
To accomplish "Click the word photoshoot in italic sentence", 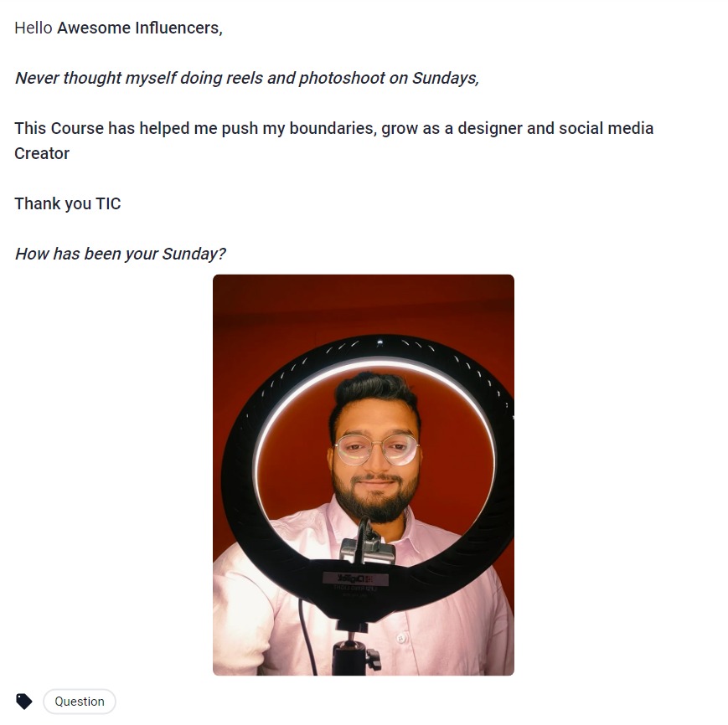I will click(x=342, y=78).
